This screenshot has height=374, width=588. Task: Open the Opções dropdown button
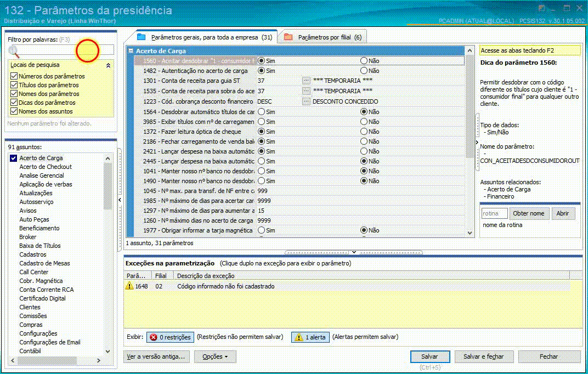coord(215,356)
